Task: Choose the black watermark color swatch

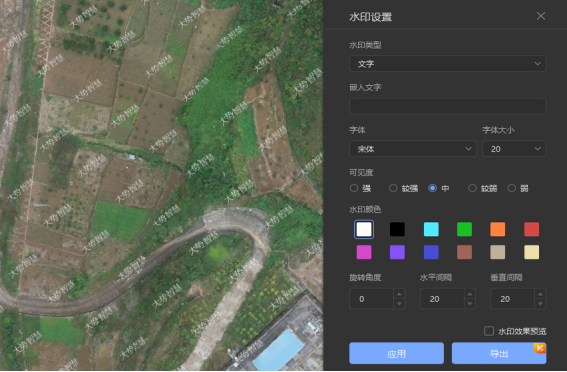Action: 397,229
